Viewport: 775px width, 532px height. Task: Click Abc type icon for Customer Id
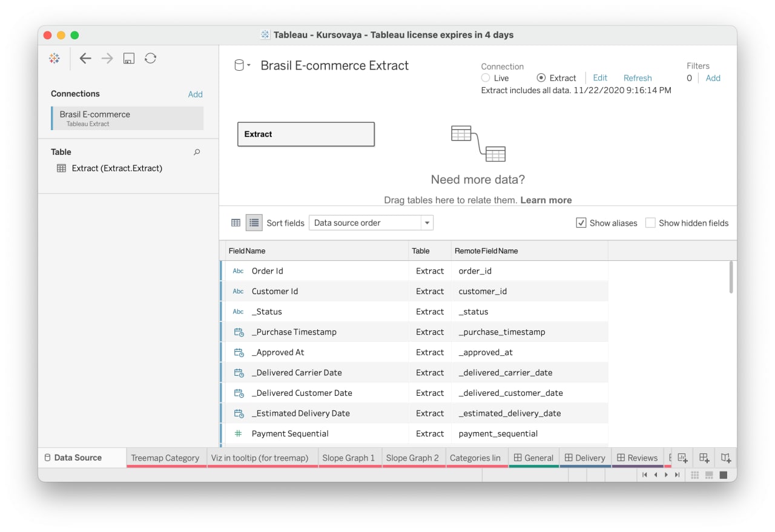point(238,292)
